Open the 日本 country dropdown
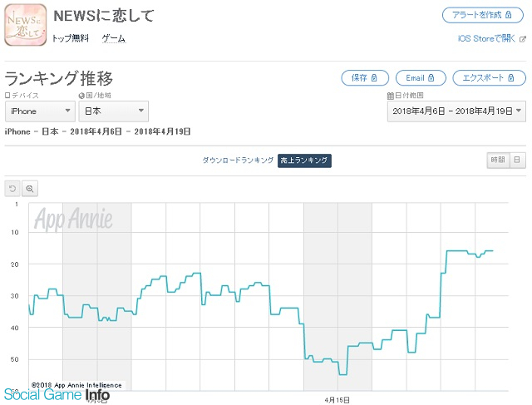532x405 pixels. [114, 111]
